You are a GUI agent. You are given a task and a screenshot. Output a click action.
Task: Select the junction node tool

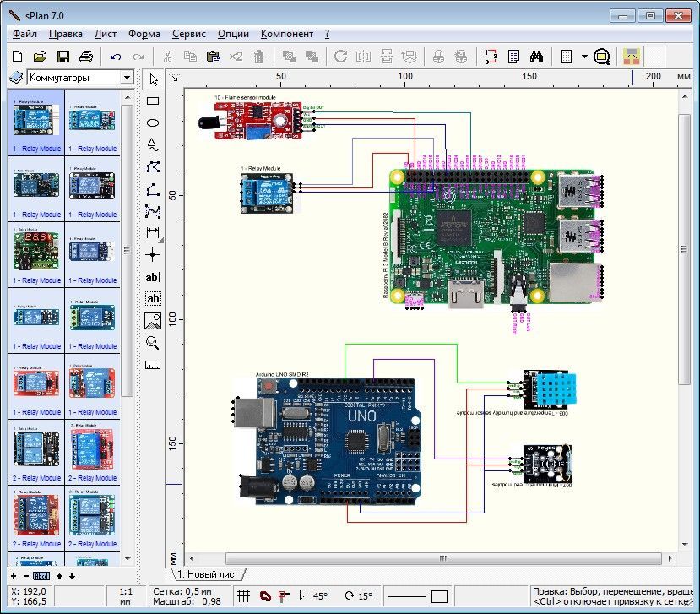point(153,254)
